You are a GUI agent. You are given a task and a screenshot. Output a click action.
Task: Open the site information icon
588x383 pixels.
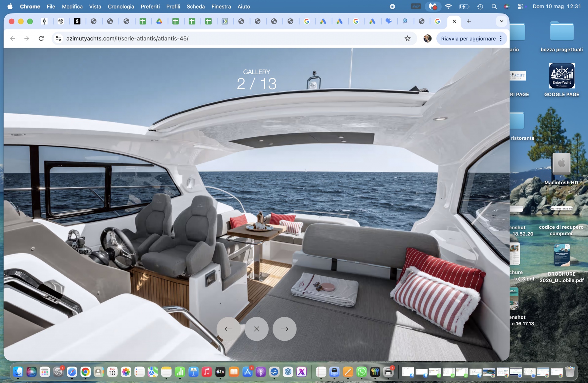(58, 38)
